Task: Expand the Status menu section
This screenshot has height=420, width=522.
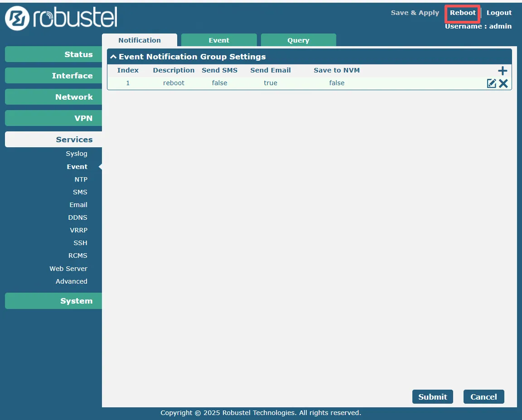Action: click(53, 54)
